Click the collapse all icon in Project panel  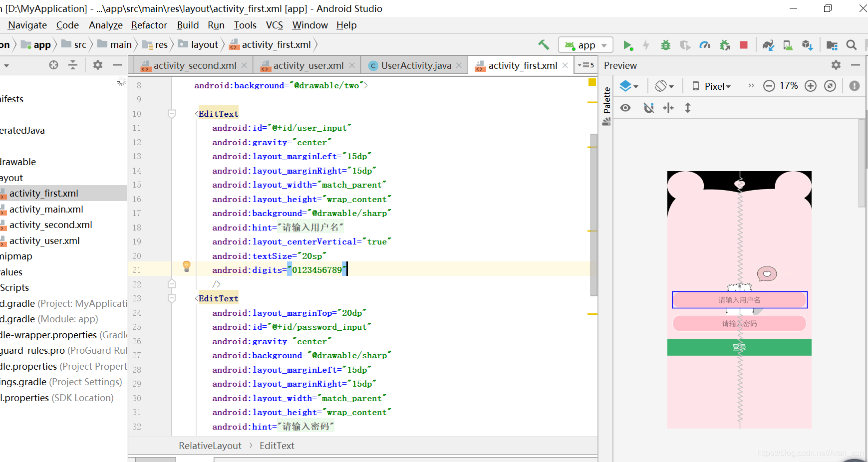pyautogui.click(x=73, y=65)
